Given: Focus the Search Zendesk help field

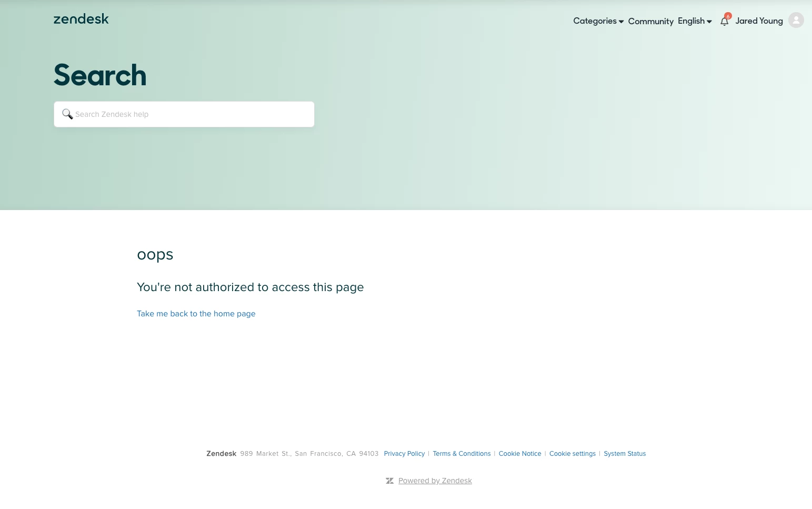Looking at the screenshot, I should click(184, 114).
